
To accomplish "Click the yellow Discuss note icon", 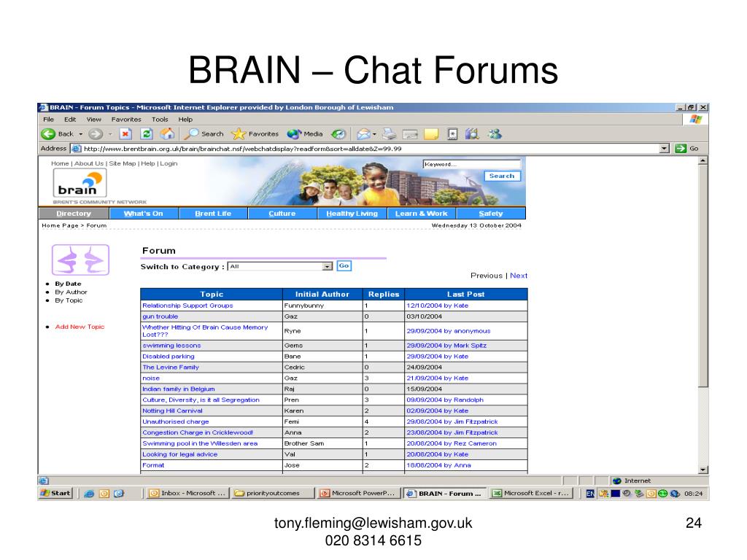I will pos(430,134).
